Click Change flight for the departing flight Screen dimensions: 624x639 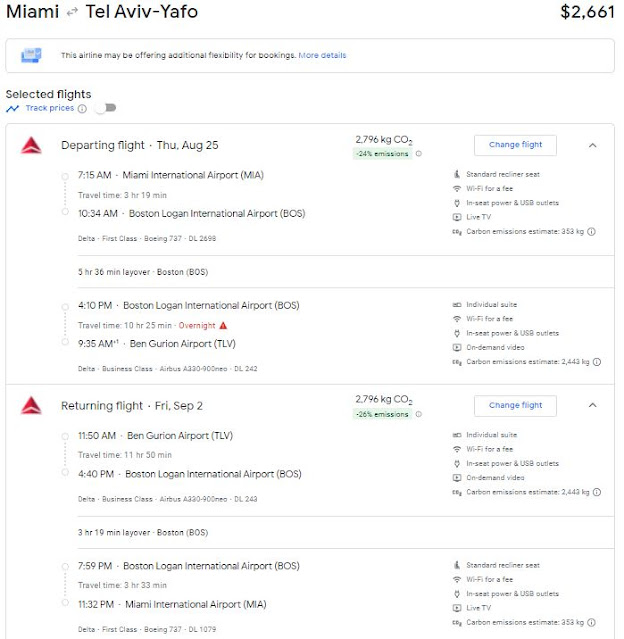515,145
